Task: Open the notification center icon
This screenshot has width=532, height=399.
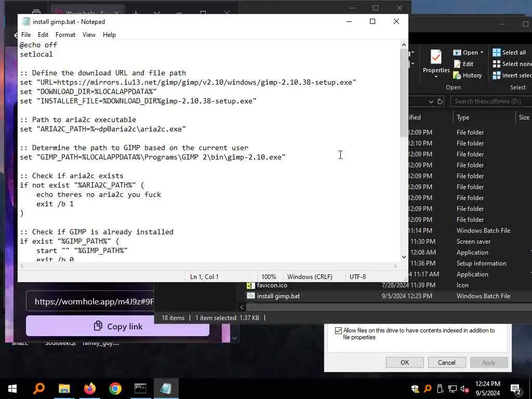Action: tap(516, 390)
